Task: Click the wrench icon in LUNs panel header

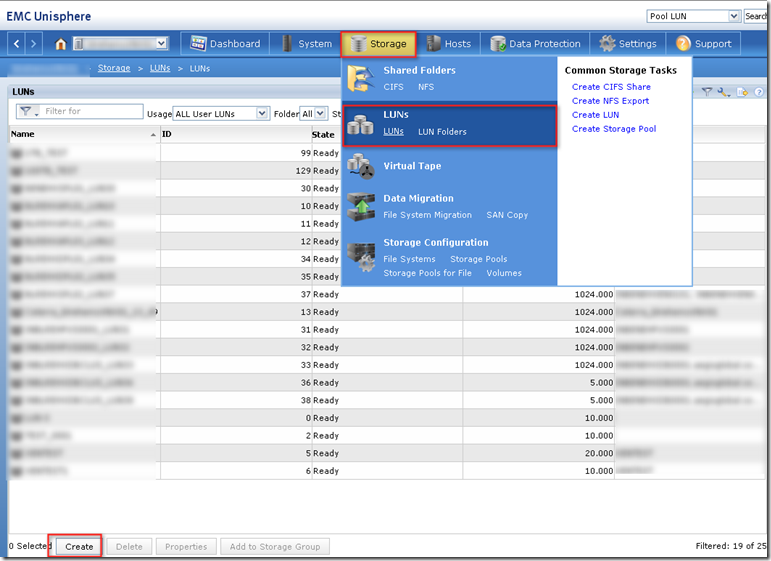Action: [723, 92]
